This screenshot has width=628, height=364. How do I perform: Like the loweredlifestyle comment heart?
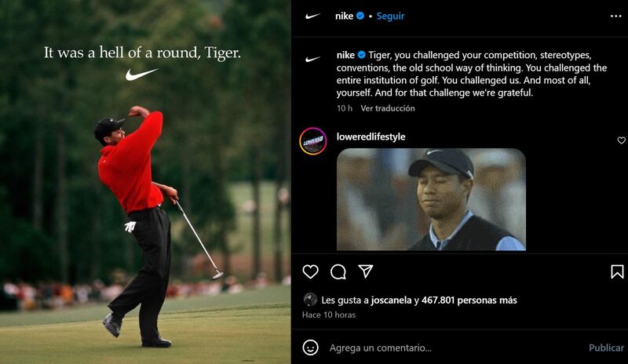[x=621, y=140]
